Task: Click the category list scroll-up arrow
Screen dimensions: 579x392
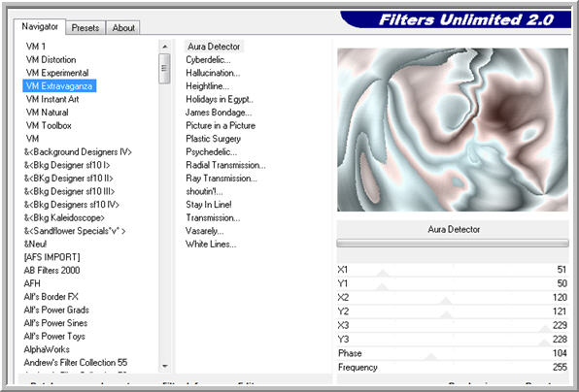Action: 165,47
